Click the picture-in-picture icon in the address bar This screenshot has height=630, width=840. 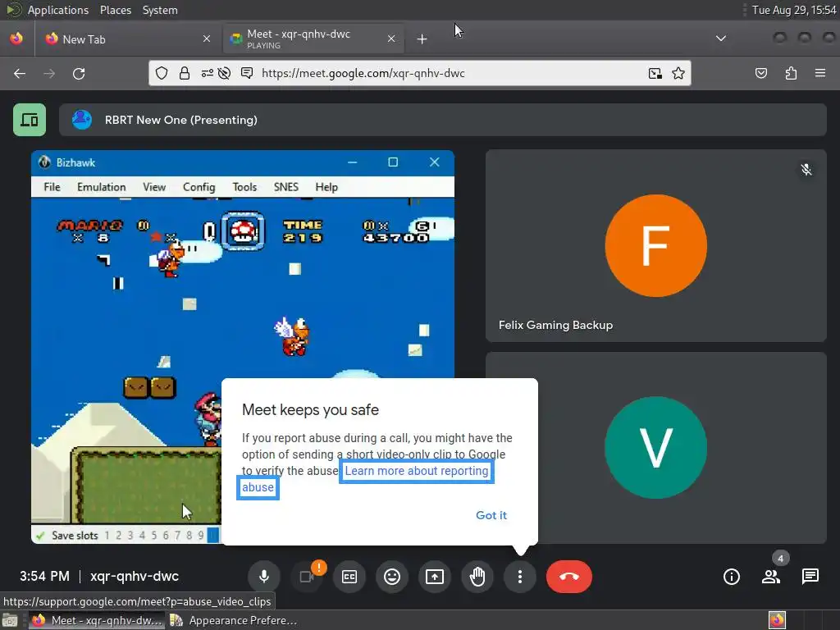click(x=655, y=73)
